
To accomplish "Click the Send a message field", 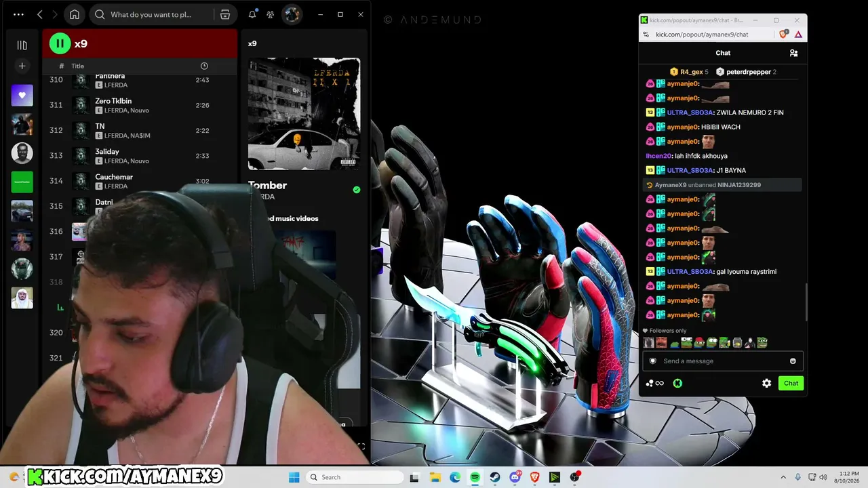I will coord(723,361).
